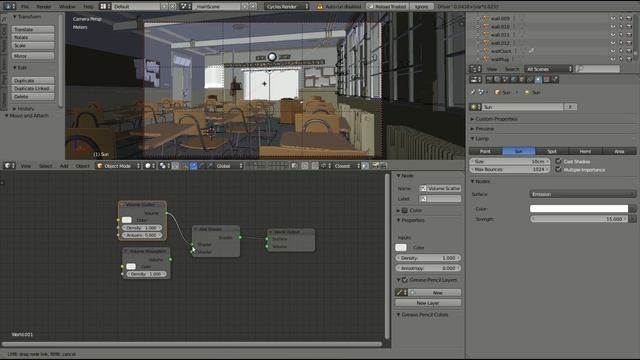
Task: Open the pivot point selector icon
Action: 164,166
